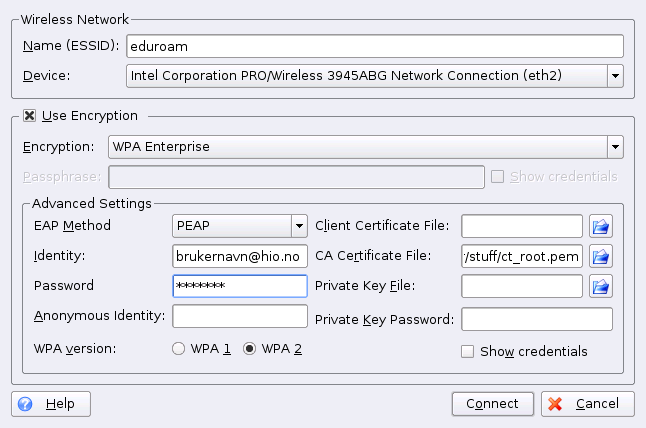
Task: Click the Advanced Settings group label
Action: coord(92,203)
